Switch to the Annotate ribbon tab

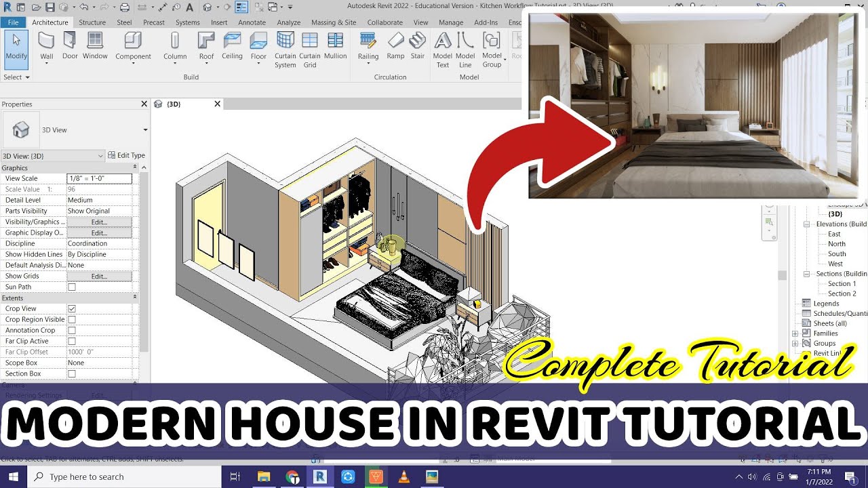(x=252, y=22)
